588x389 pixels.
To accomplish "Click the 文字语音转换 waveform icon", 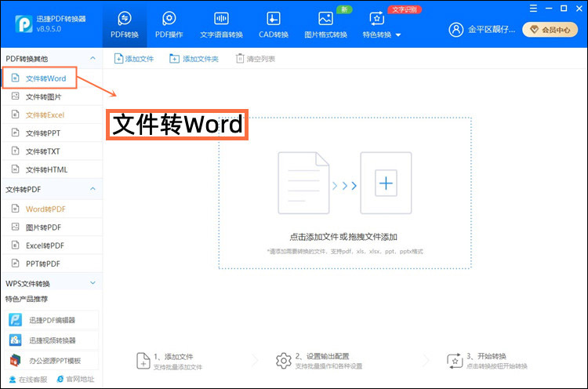I will click(221, 18).
